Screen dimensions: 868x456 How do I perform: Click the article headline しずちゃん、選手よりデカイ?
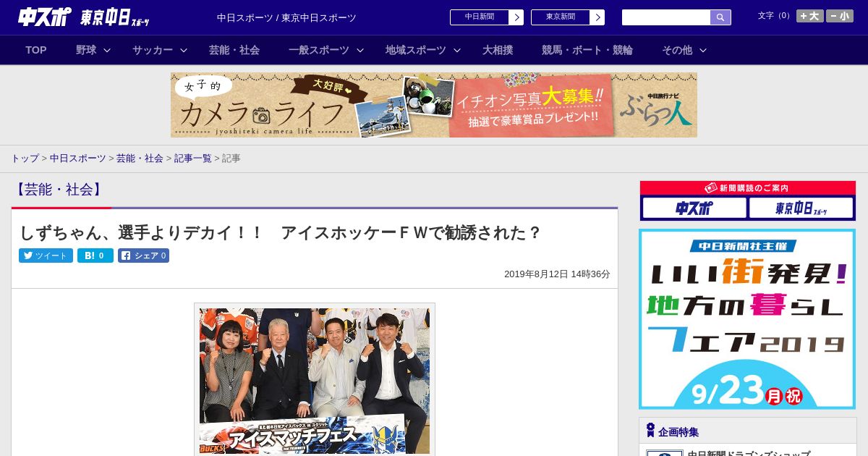tap(281, 232)
